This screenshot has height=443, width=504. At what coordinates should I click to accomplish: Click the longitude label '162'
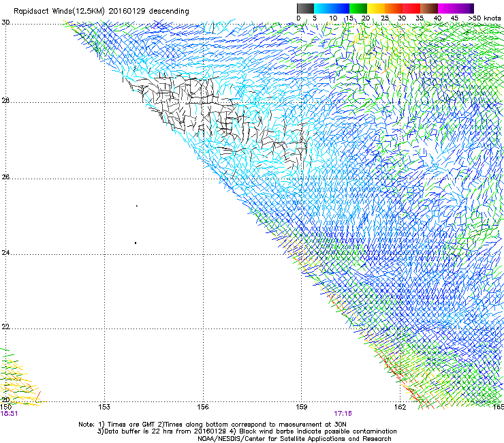pyautogui.click(x=400, y=407)
